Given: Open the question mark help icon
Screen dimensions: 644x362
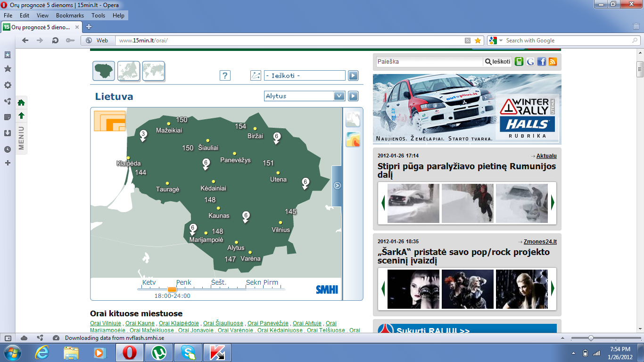Looking at the screenshot, I should coord(225,75).
